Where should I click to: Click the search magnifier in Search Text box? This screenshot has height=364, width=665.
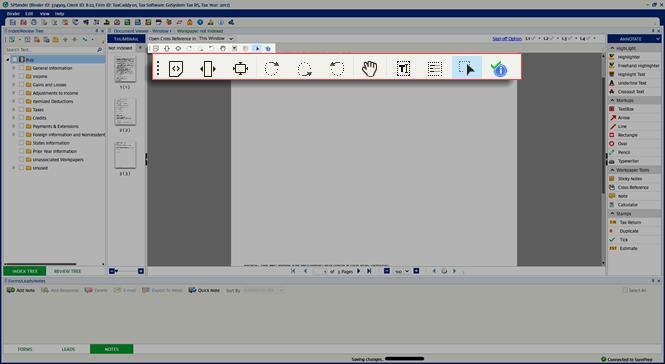[x=100, y=50]
